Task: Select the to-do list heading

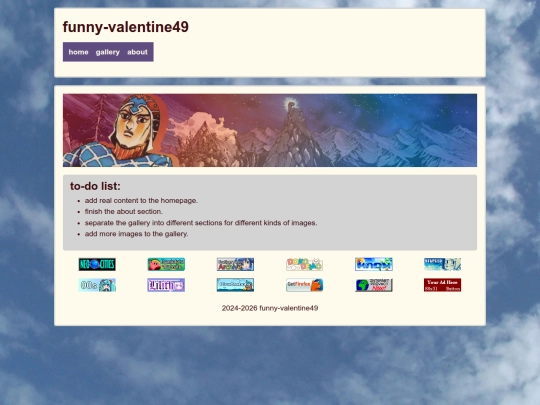Action: [95, 186]
